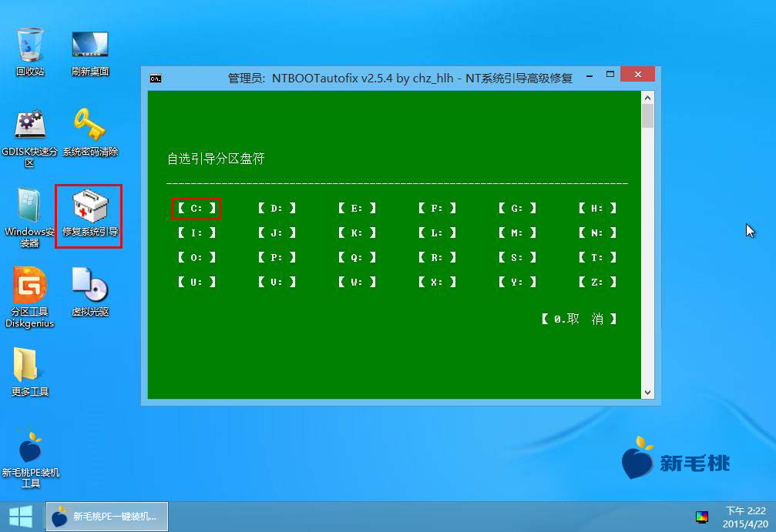Click the Z: drive option
Viewport: 776px width, 532px height.
(x=597, y=283)
